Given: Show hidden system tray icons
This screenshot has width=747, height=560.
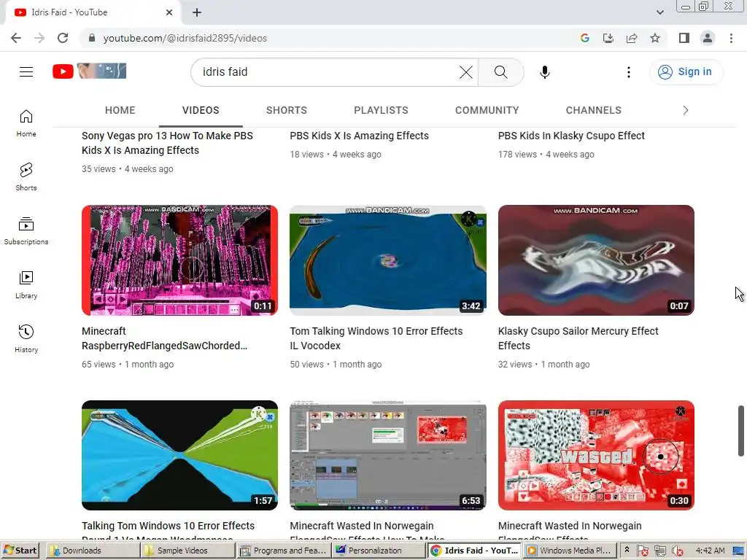Looking at the screenshot, I should (x=627, y=550).
